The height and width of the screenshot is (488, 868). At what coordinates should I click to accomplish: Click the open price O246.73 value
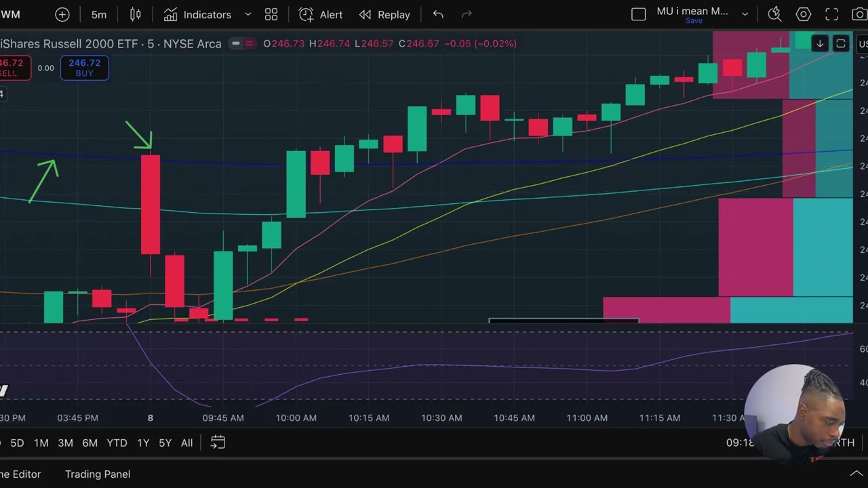pos(283,43)
